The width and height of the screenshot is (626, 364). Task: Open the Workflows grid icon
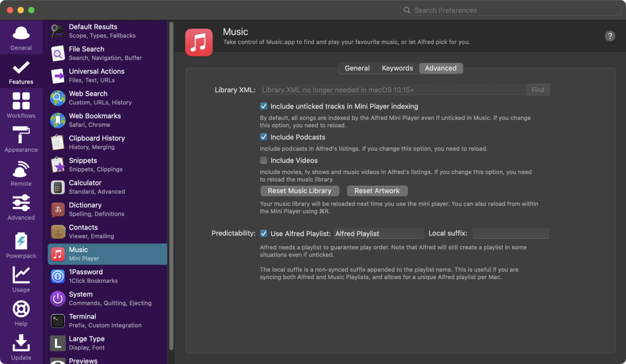coord(21,101)
